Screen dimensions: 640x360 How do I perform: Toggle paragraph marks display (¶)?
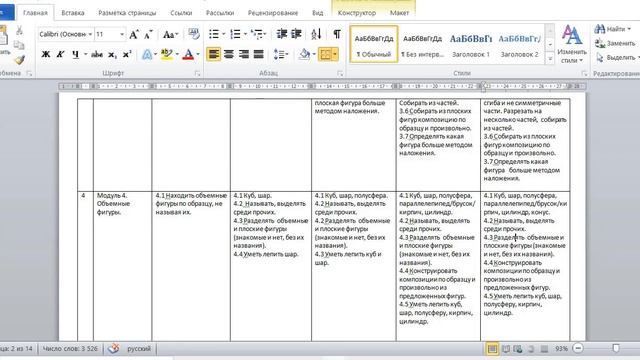pos(337,34)
